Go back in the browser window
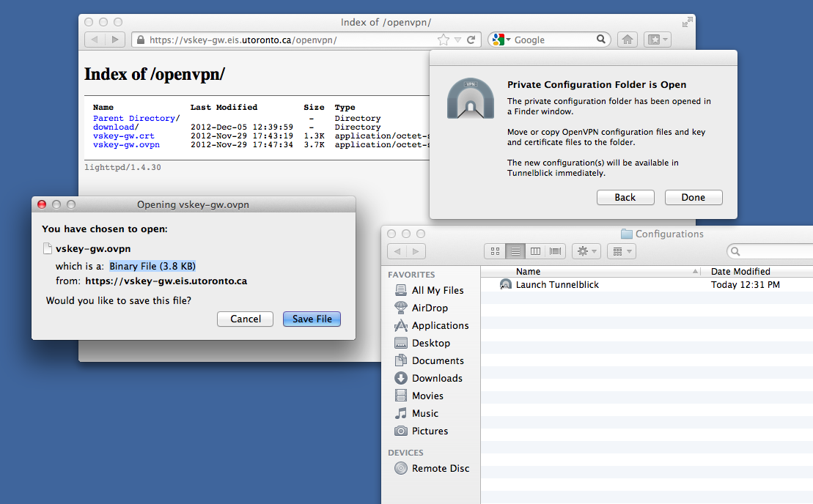 [x=95, y=40]
